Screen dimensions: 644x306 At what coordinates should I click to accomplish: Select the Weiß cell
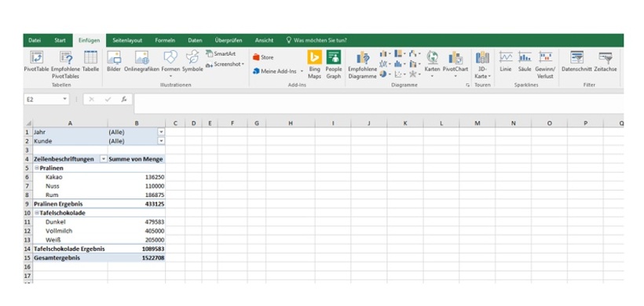pos(70,239)
